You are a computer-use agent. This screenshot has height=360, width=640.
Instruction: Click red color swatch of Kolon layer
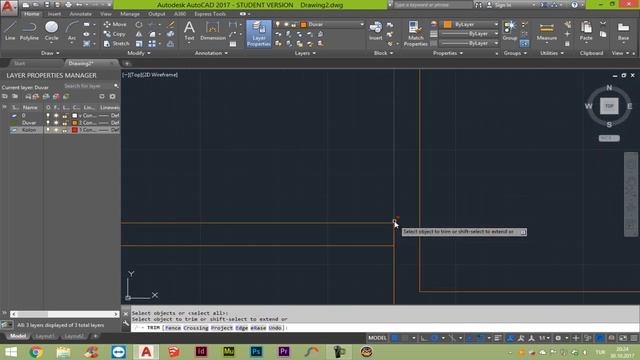tap(75, 130)
